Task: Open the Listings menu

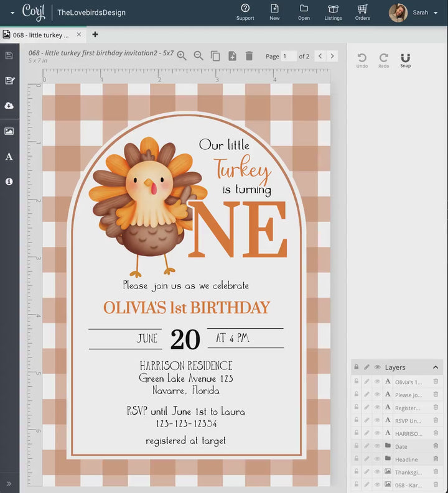Action: [333, 12]
